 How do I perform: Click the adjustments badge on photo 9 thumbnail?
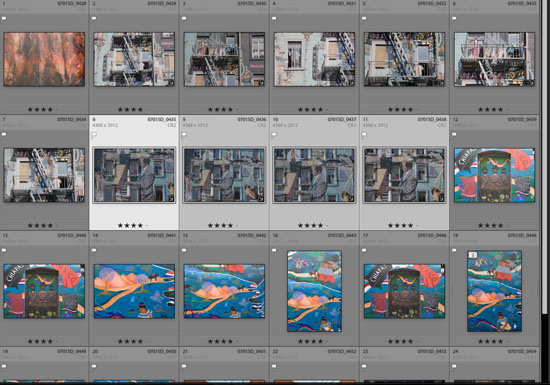(261, 199)
